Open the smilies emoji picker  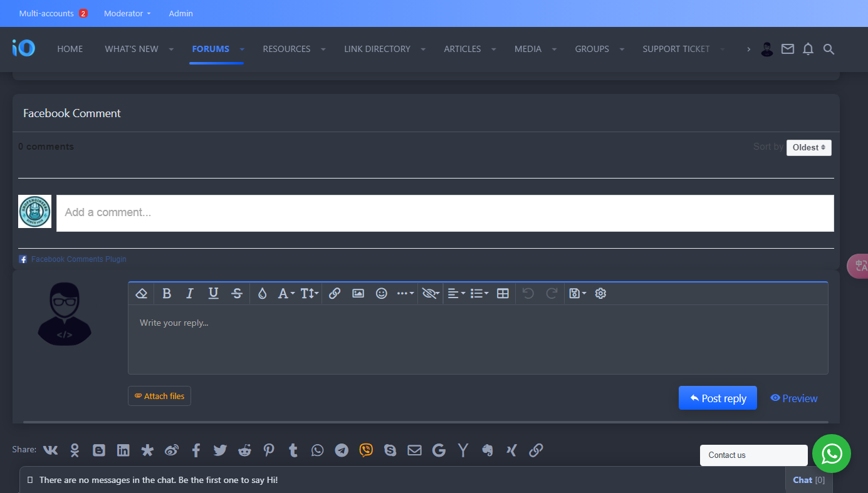(x=382, y=293)
